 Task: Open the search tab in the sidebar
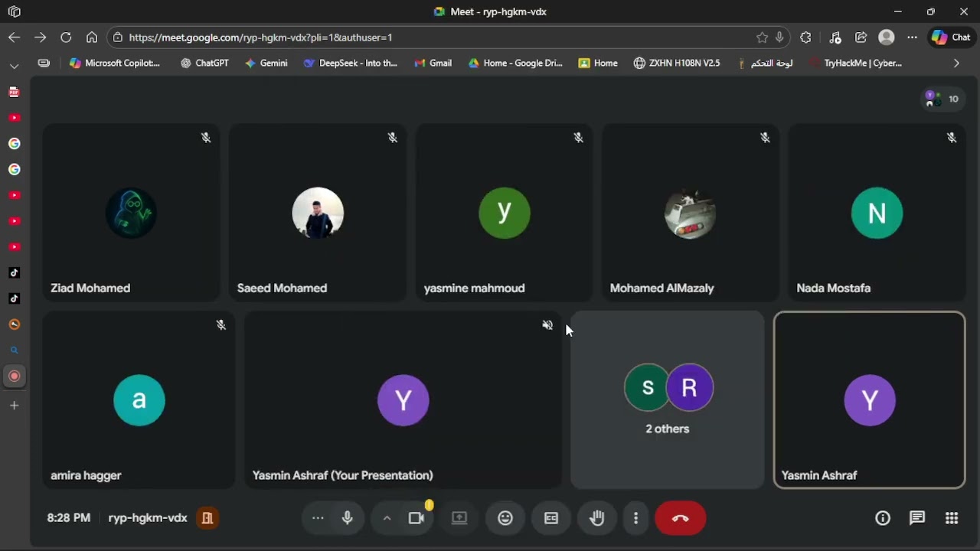14,350
